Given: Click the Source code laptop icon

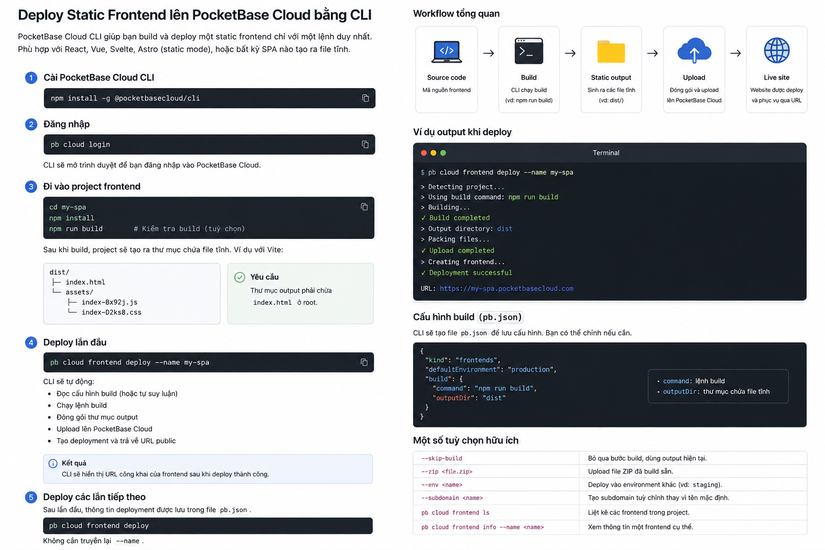Looking at the screenshot, I should click(x=446, y=52).
